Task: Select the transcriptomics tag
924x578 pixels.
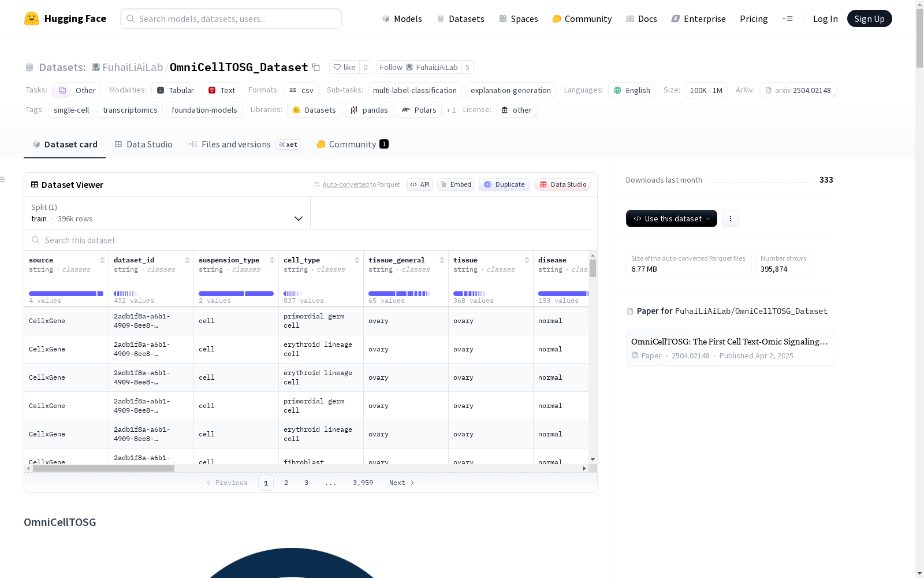Action: tap(130, 110)
